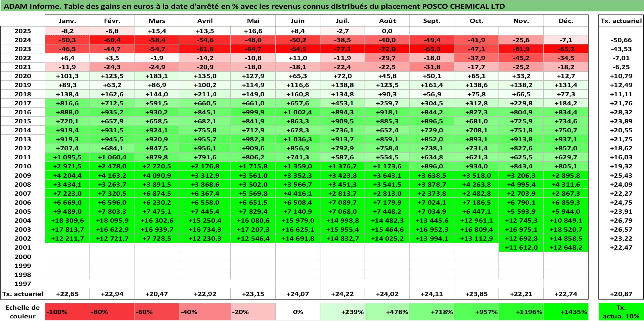Select the +24,22 bottom rate for Juil.
This screenshot has width=644, height=321.
[342, 294]
